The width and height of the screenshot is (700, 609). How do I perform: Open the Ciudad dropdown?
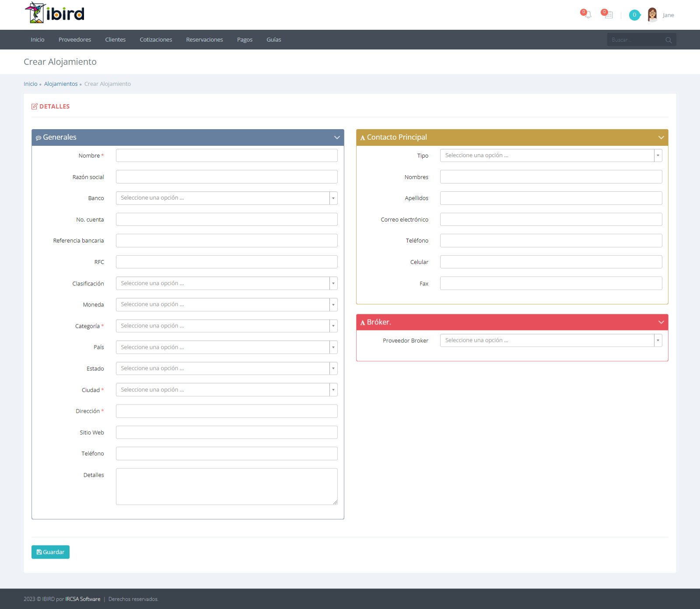point(227,390)
